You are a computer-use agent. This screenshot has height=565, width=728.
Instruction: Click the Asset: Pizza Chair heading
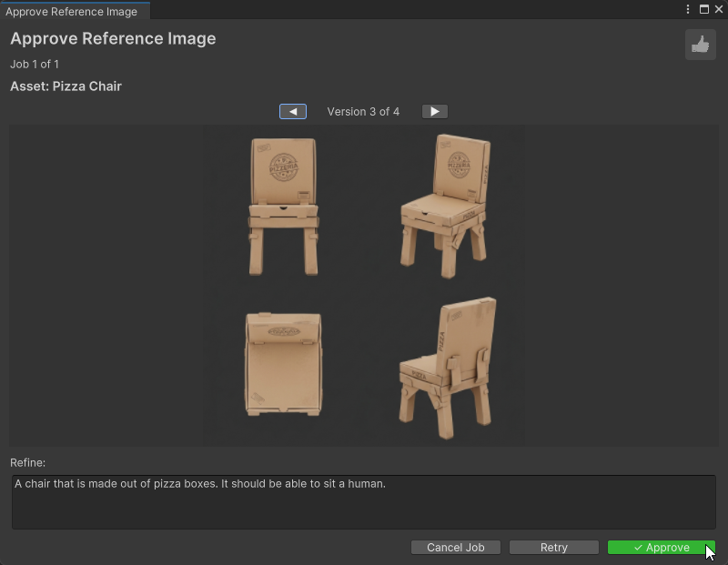point(65,86)
